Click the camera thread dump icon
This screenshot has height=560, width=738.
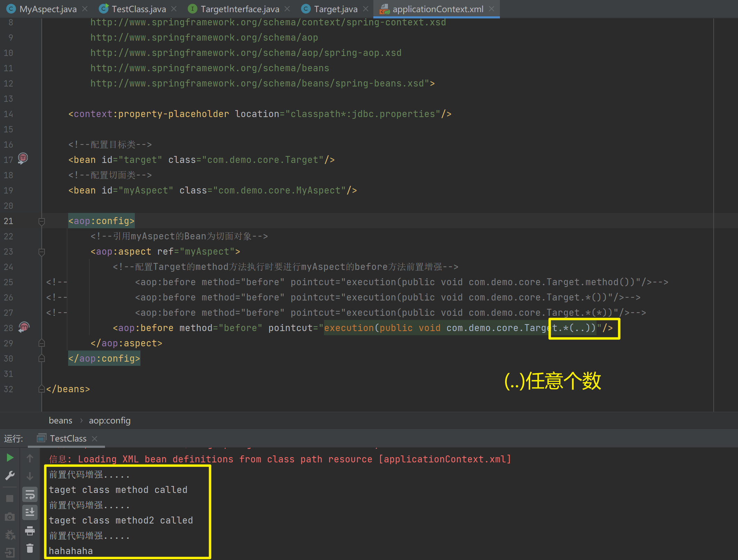tap(10, 517)
